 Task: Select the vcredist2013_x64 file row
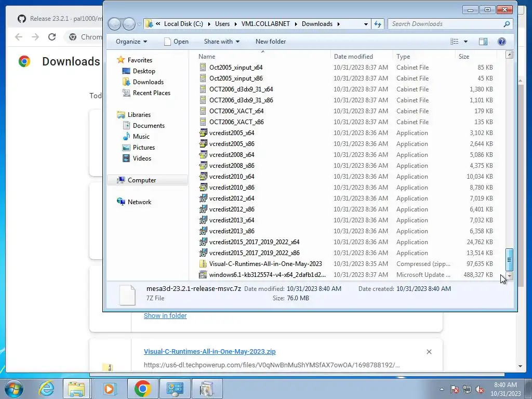(x=347, y=220)
